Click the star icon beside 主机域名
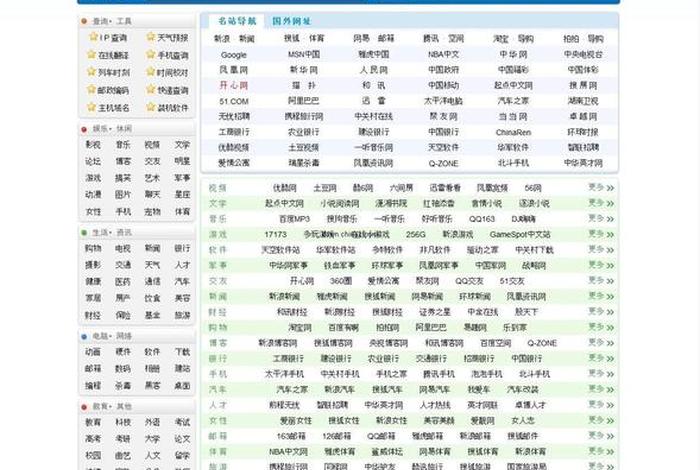 92,107
